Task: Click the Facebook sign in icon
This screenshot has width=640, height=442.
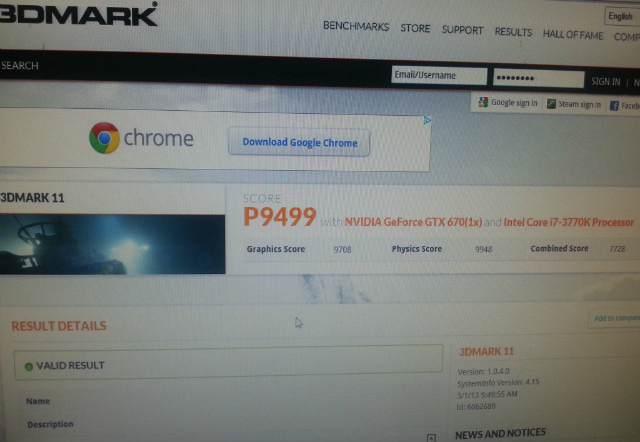Action: point(614,106)
